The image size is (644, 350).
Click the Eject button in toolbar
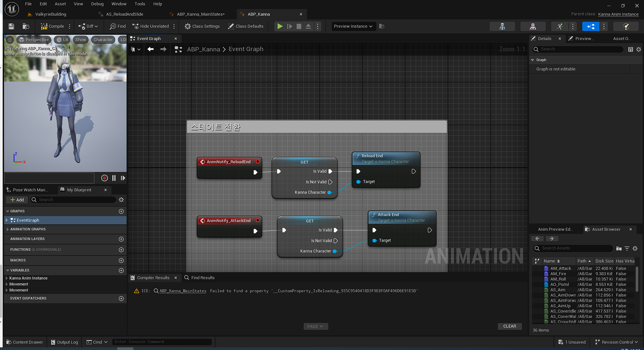pyautogui.click(x=308, y=26)
